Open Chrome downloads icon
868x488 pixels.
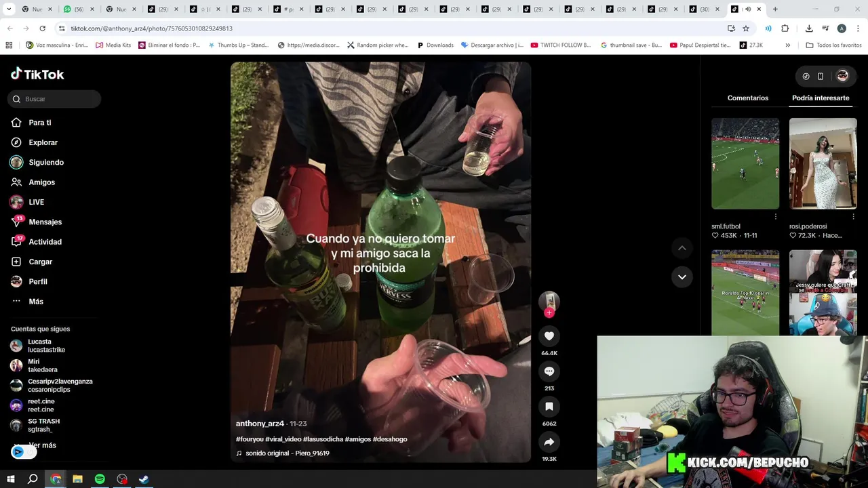809,28
